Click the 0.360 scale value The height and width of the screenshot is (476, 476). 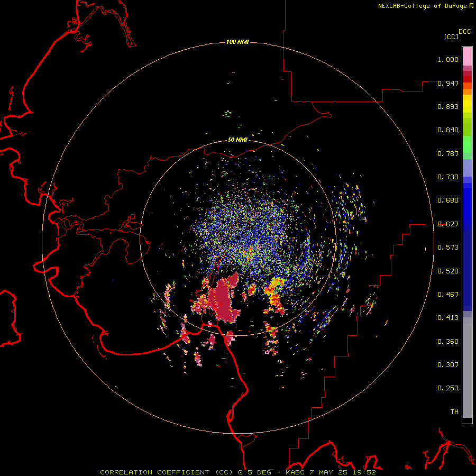(448, 342)
